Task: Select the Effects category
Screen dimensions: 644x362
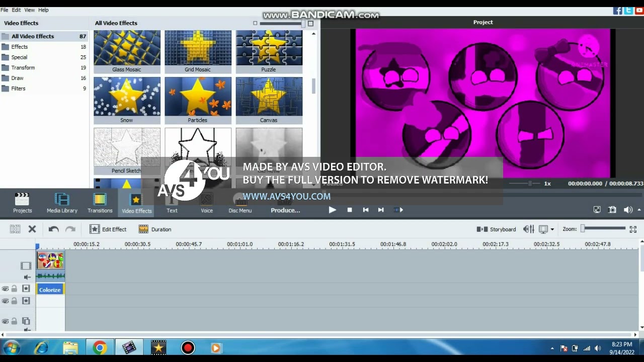Action: pyautogui.click(x=44, y=47)
